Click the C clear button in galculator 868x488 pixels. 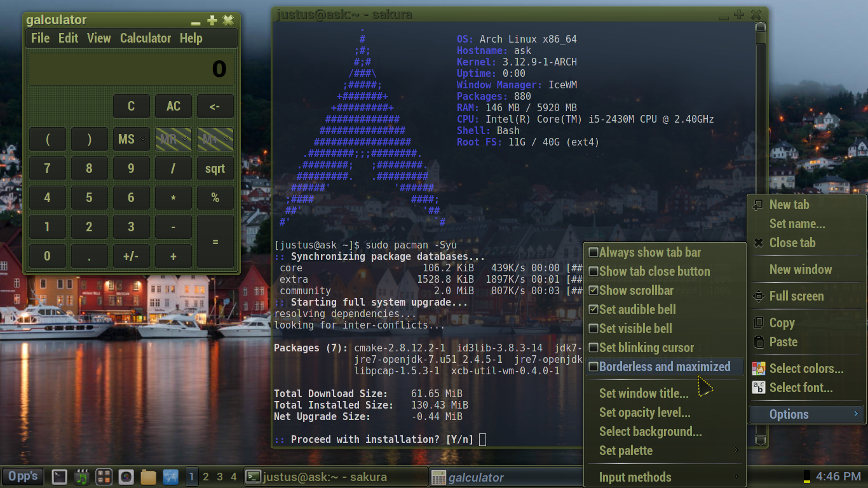click(x=132, y=106)
